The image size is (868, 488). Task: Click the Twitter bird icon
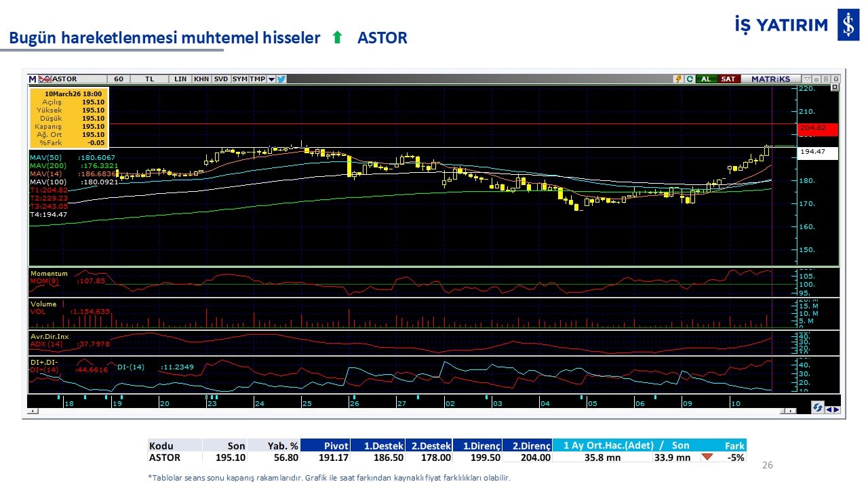pyautogui.click(x=281, y=79)
